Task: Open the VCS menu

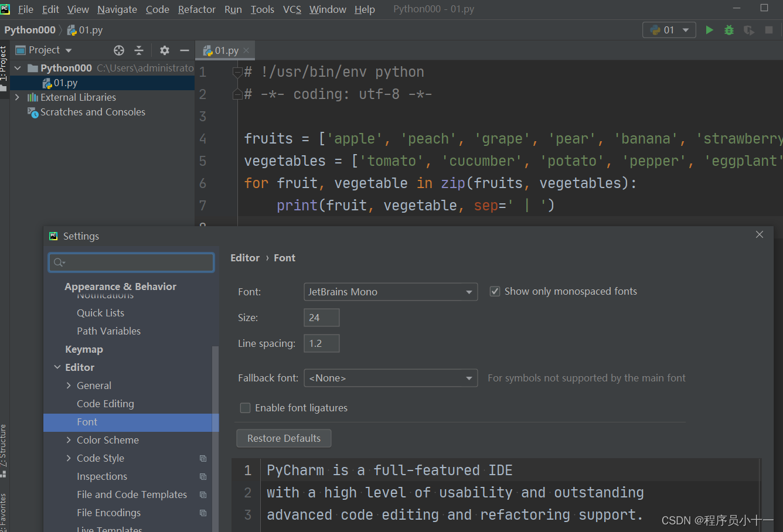Action: tap(292, 9)
